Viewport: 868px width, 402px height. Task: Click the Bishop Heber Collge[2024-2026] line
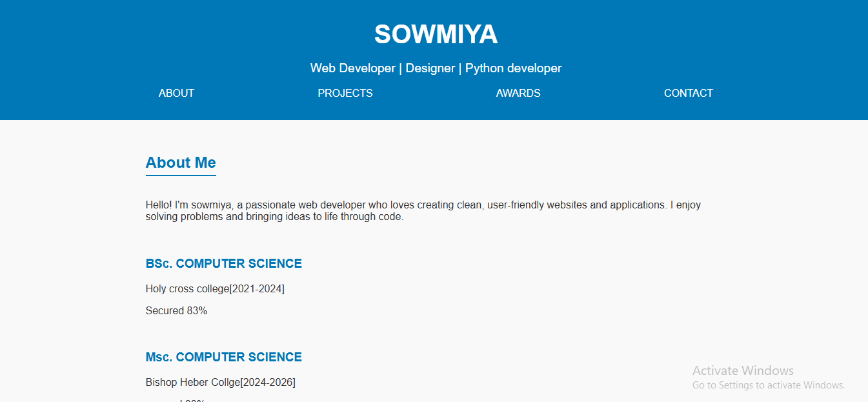(x=220, y=382)
